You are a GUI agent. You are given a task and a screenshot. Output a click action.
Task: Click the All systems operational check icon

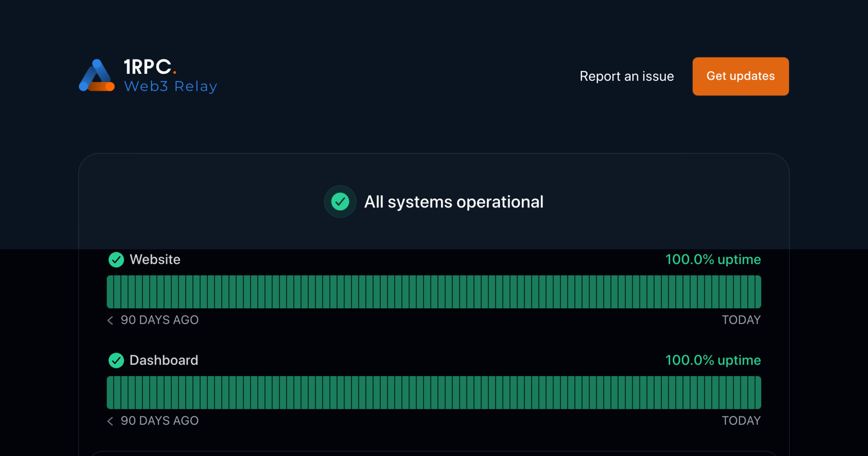coord(340,202)
